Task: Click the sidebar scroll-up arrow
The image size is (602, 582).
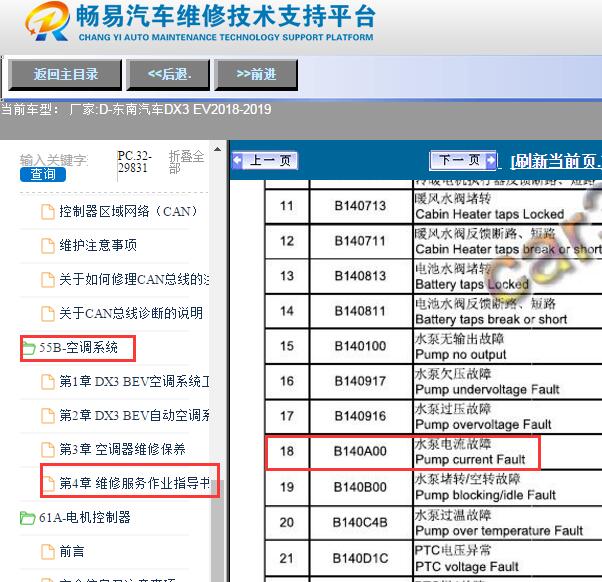Action: [x=217, y=149]
